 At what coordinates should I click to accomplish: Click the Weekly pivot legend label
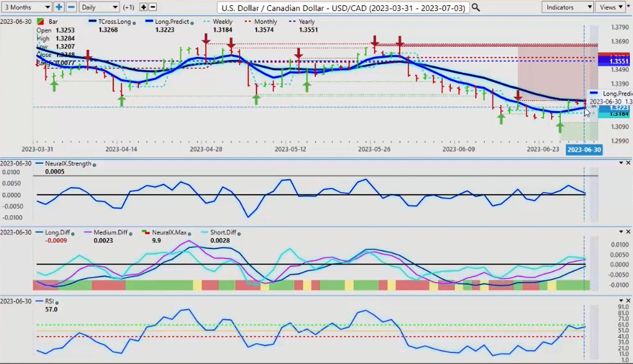click(x=223, y=22)
